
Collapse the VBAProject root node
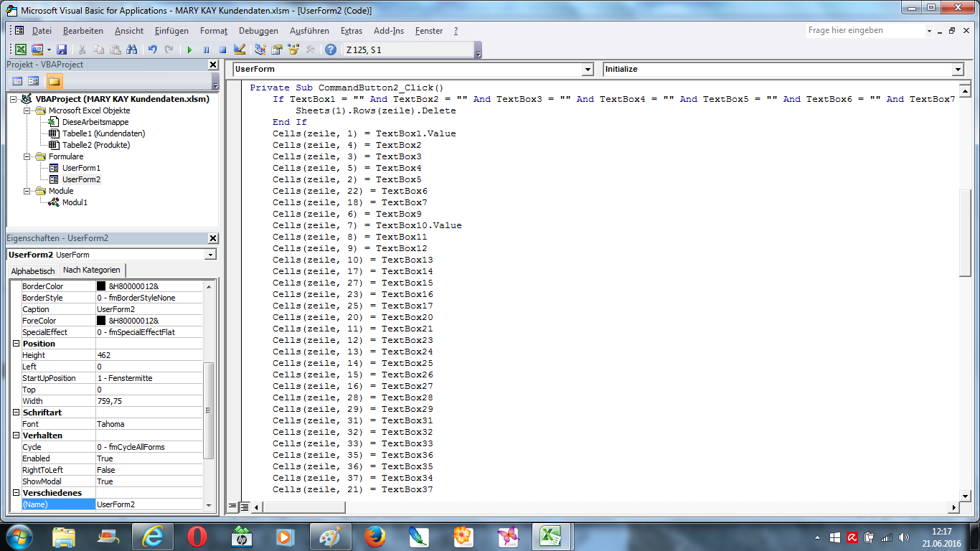14,99
